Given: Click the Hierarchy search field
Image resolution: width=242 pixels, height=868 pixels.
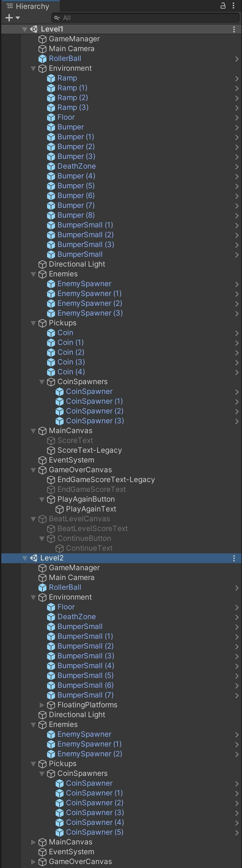Looking at the screenshot, I should click(145, 17).
